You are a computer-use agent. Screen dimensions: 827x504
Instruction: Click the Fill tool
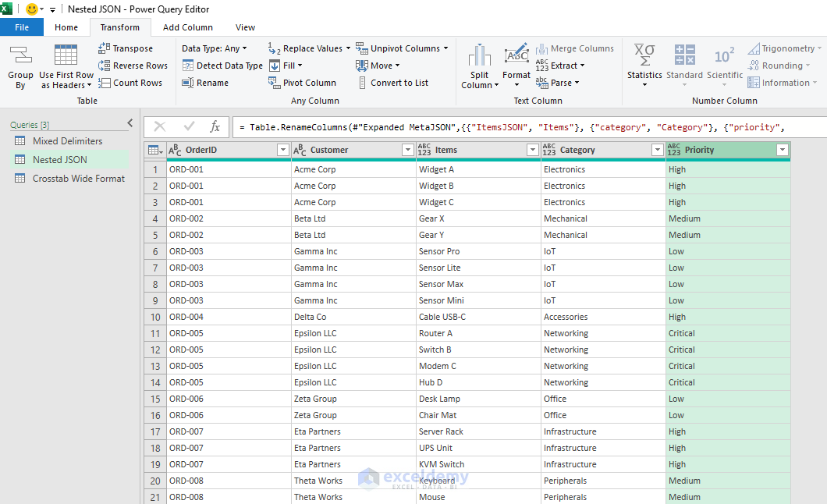pyautogui.click(x=286, y=66)
